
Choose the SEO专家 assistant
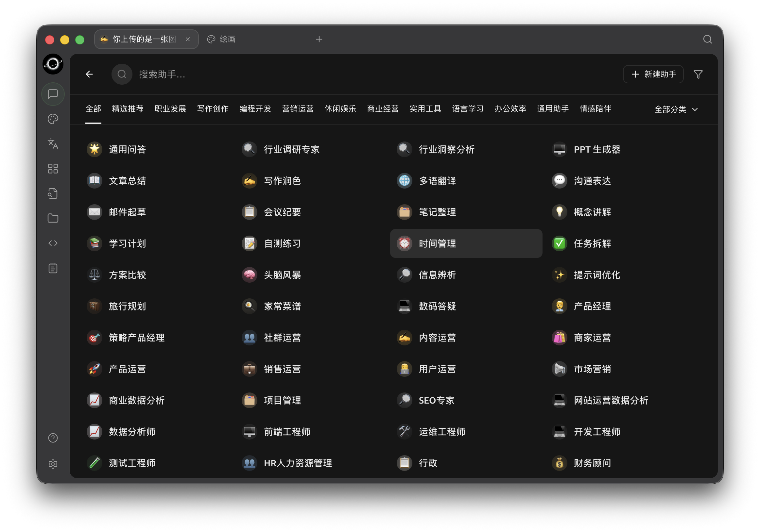click(x=466, y=400)
